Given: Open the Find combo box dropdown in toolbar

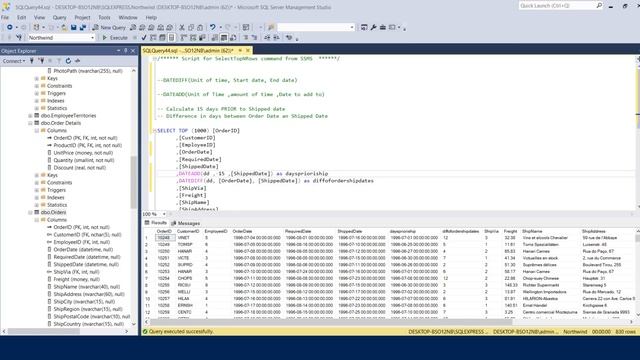Looking at the screenshot, I should tap(352, 27).
